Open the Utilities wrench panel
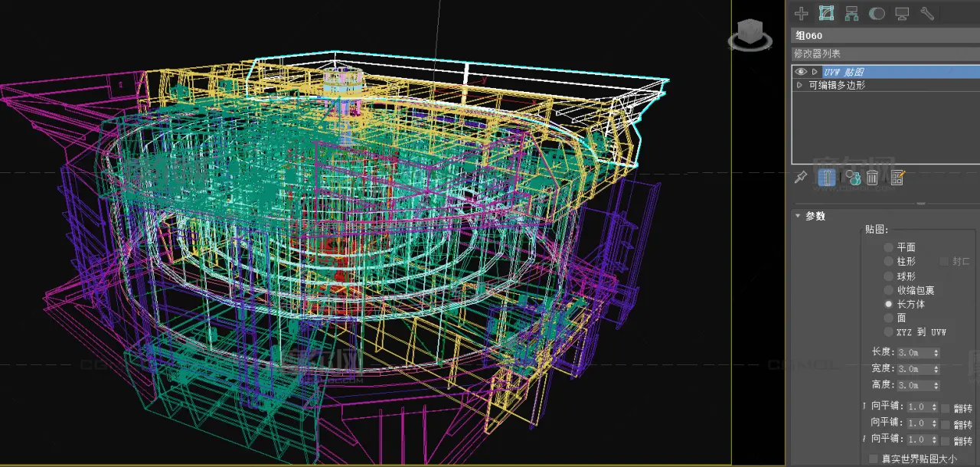The width and height of the screenshot is (980, 467). coord(927,13)
